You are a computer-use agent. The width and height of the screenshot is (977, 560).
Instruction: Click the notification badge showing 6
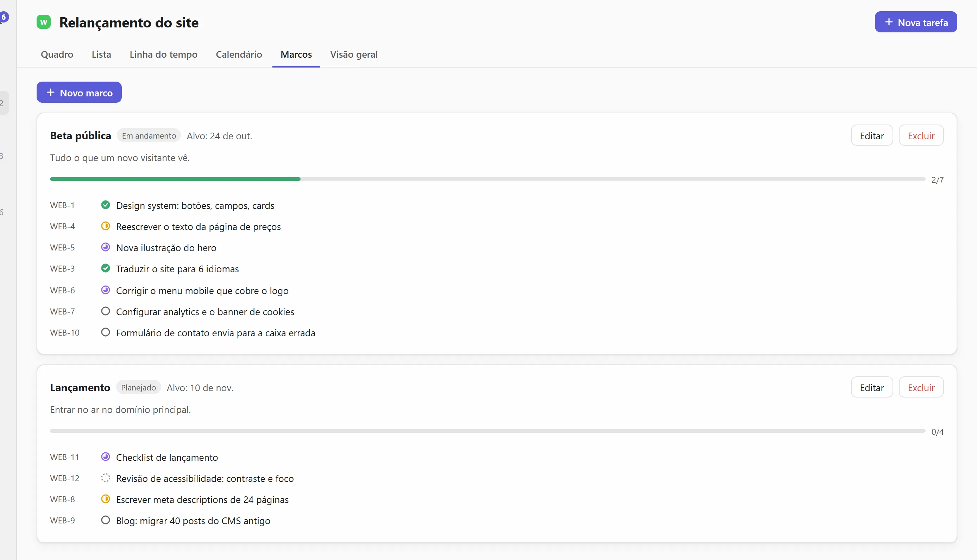pyautogui.click(x=4, y=17)
